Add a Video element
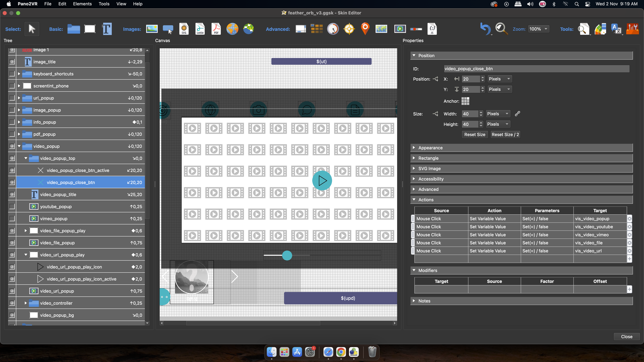 [400, 29]
